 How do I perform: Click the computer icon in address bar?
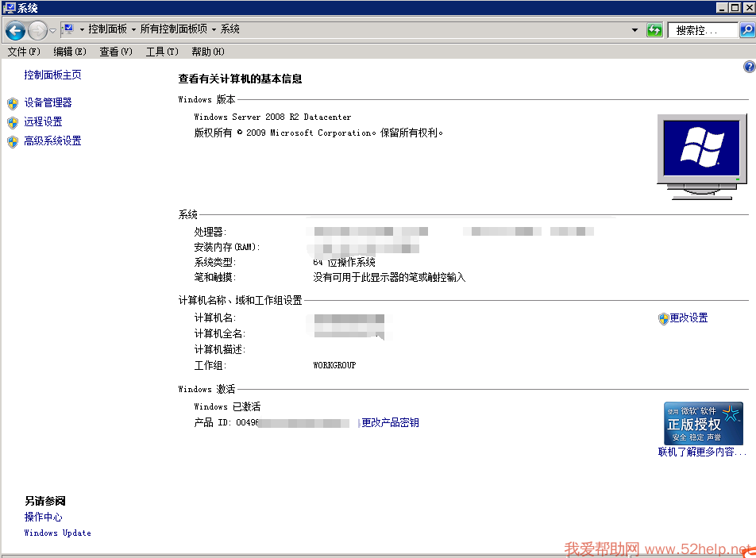pos(67,29)
